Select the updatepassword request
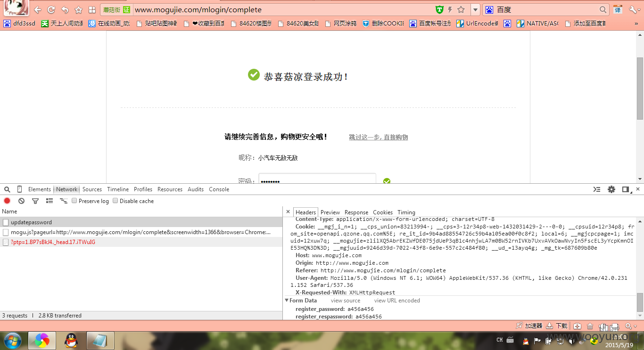The height and width of the screenshot is (350, 644). coord(141,222)
